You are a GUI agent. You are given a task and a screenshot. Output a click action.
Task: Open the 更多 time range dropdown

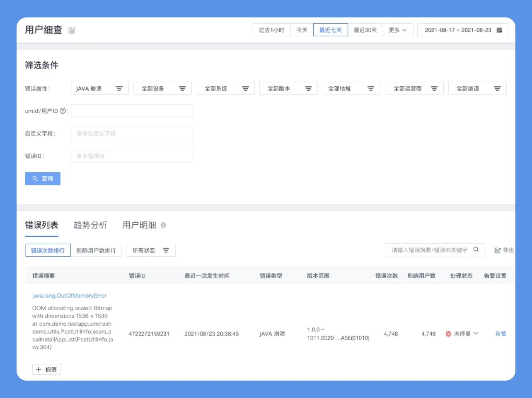(398, 30)
